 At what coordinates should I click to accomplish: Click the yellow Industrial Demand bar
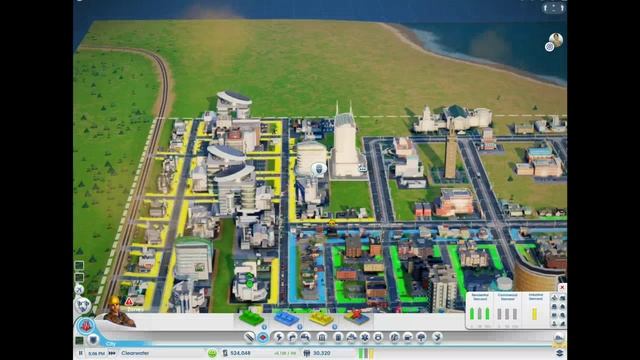tap(535, 313)
